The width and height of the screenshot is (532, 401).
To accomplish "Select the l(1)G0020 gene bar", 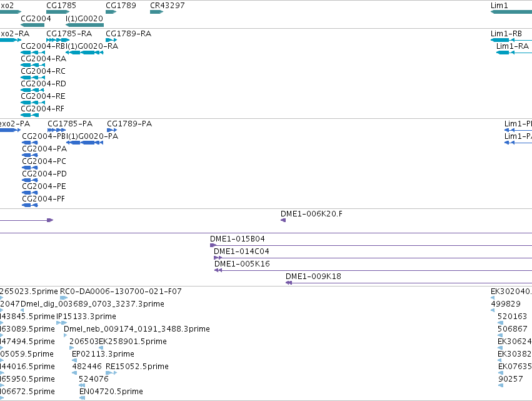I will pos(84,25).
